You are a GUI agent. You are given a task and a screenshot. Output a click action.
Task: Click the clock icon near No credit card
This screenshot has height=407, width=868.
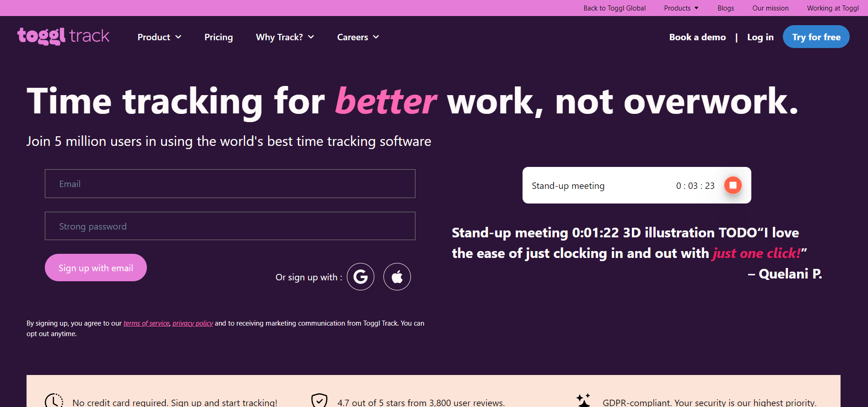point(54,401)
